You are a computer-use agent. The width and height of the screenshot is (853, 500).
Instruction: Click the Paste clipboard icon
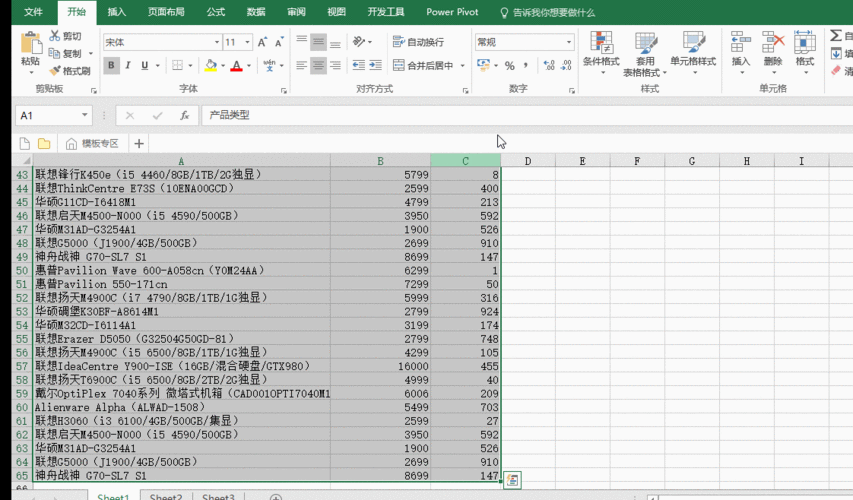(30, 44)
